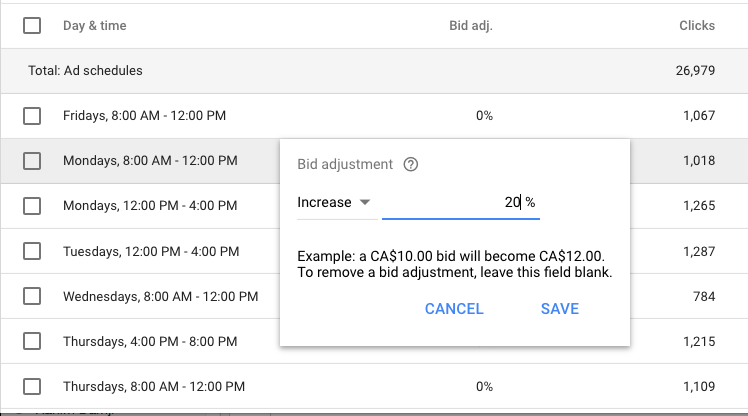Click the 1,215 clicks value

click(699, 341)
